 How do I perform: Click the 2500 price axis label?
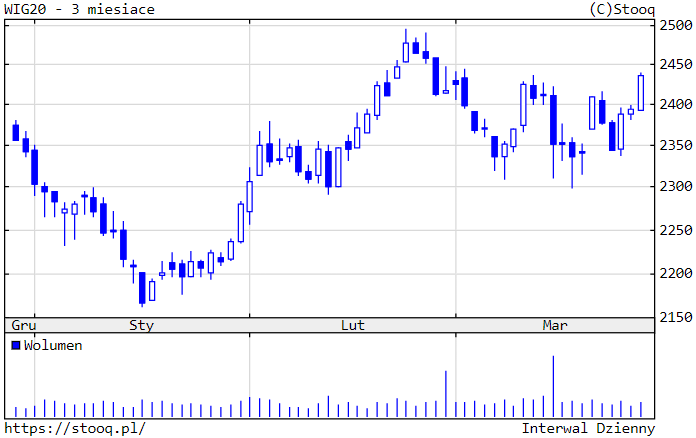676,27
